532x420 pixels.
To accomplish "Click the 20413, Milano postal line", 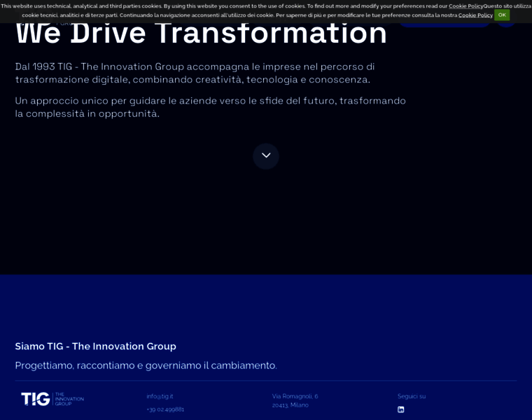I will (x=290, y=405).
